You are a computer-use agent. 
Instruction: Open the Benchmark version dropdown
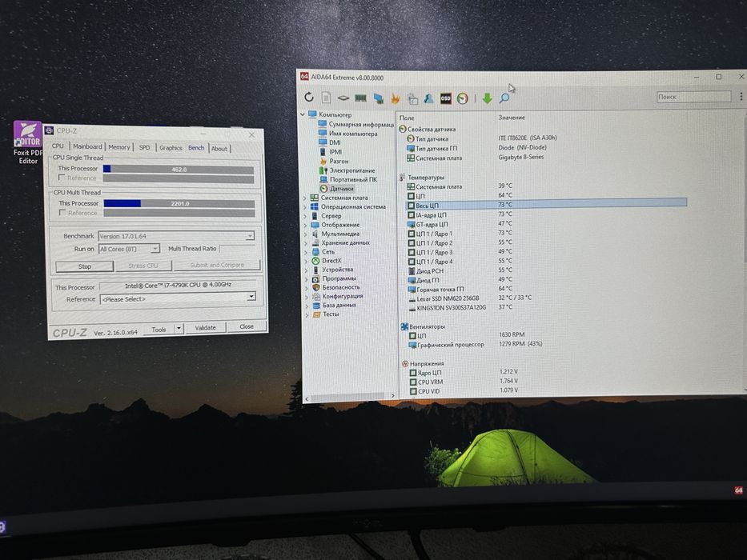(x=250, y=236)
